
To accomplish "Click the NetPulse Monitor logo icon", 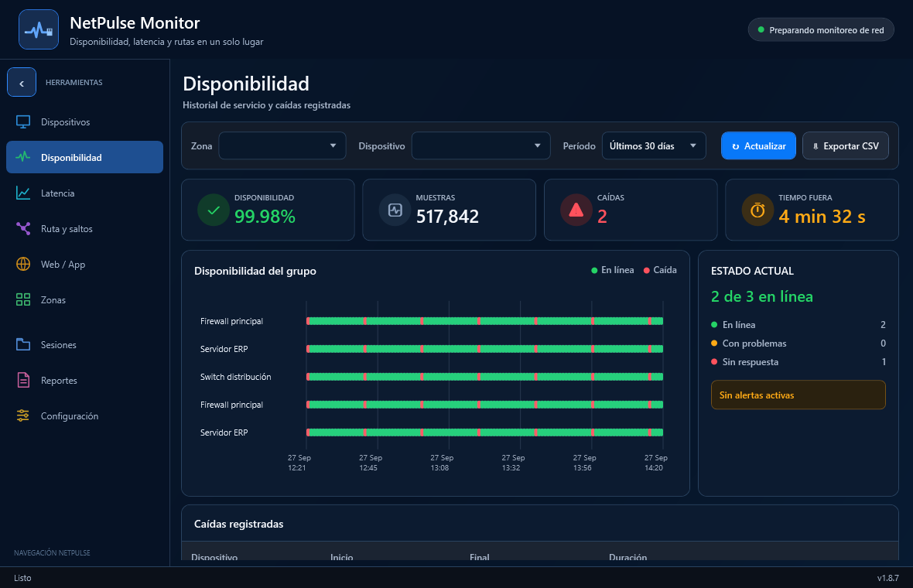I will point(39,29).
